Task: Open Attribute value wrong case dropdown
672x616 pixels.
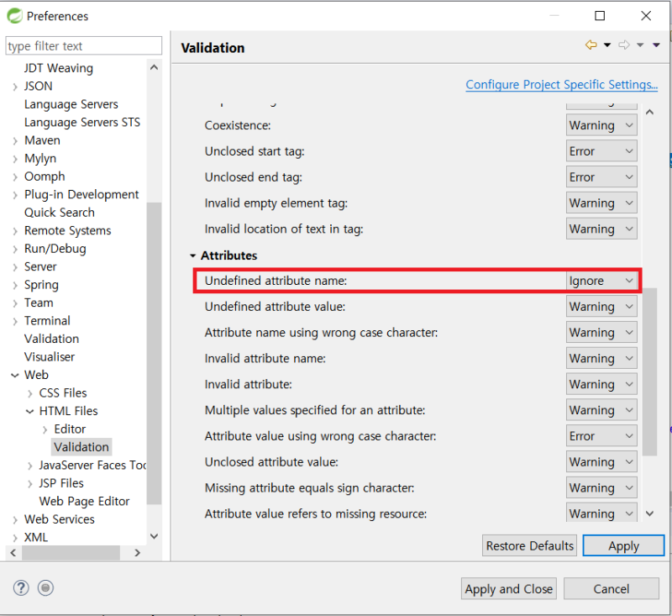Action: click(601, 436)
